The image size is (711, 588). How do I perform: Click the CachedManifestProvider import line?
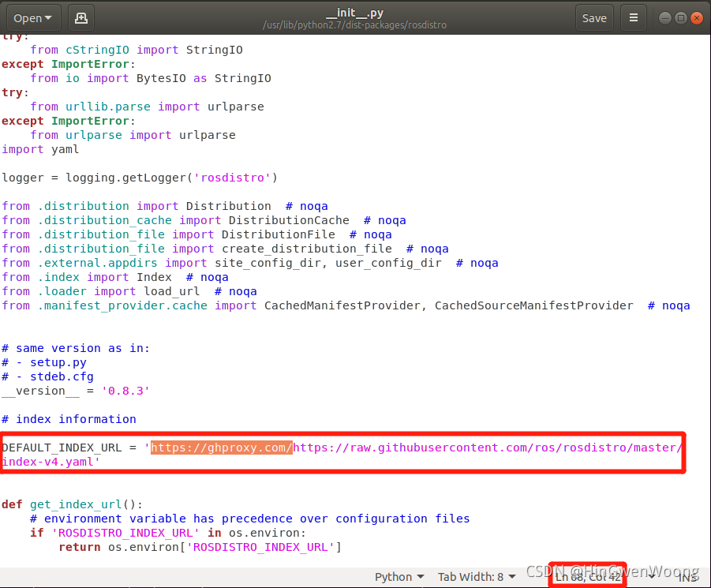(x=346, y=305)
